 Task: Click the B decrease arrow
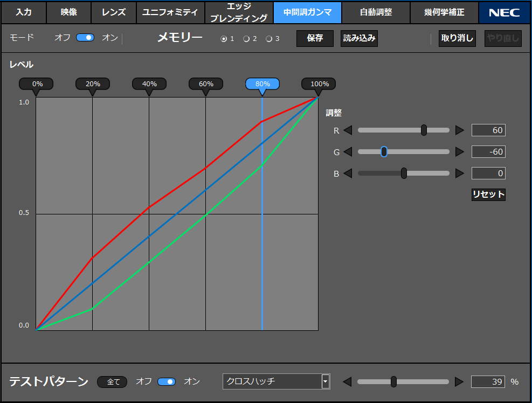pyautogui.click(x=348, y=173)
